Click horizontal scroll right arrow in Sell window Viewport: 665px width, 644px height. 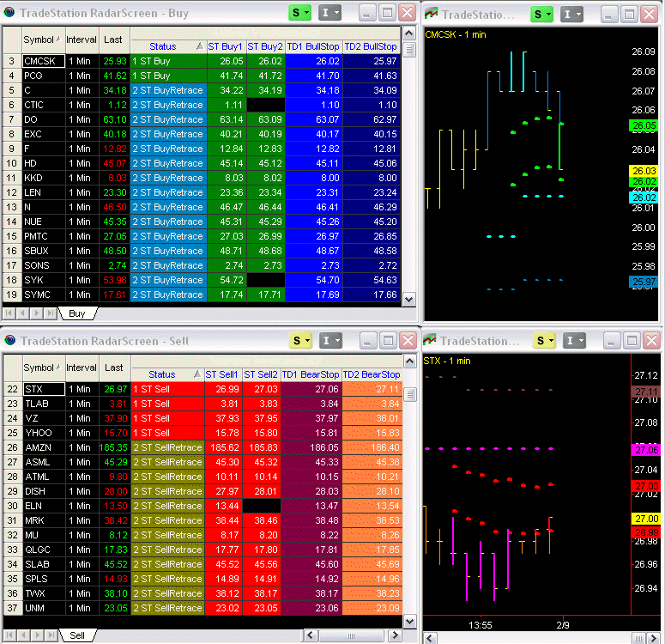tap(396, 635)
